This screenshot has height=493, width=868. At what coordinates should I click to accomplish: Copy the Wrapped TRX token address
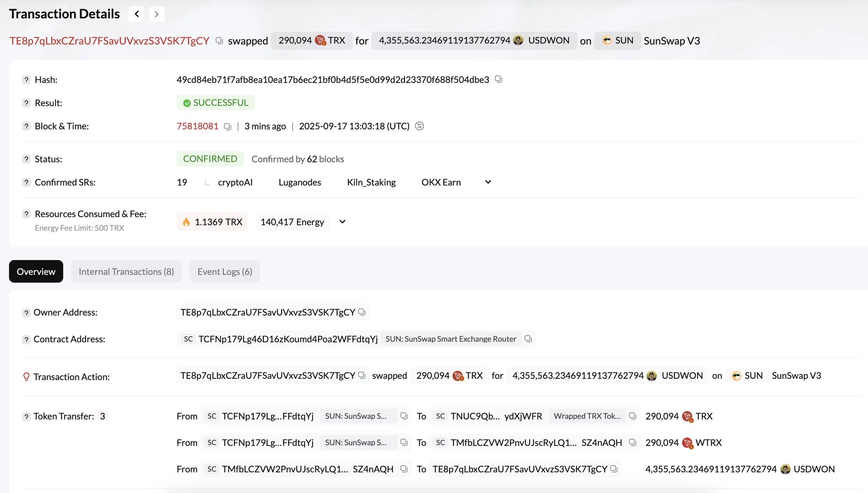pos(632,416)
